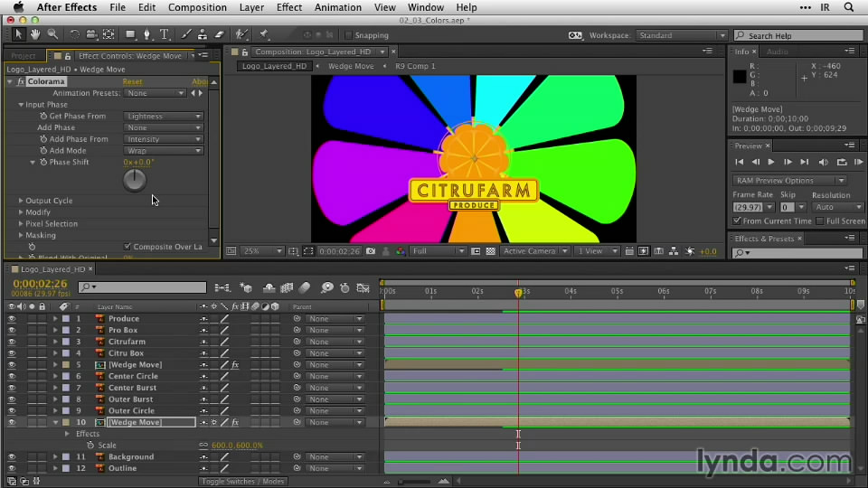The image size is (868, 488).
Task: Click the black color swatch in Info panel
Action: click(x=739, y=77)
